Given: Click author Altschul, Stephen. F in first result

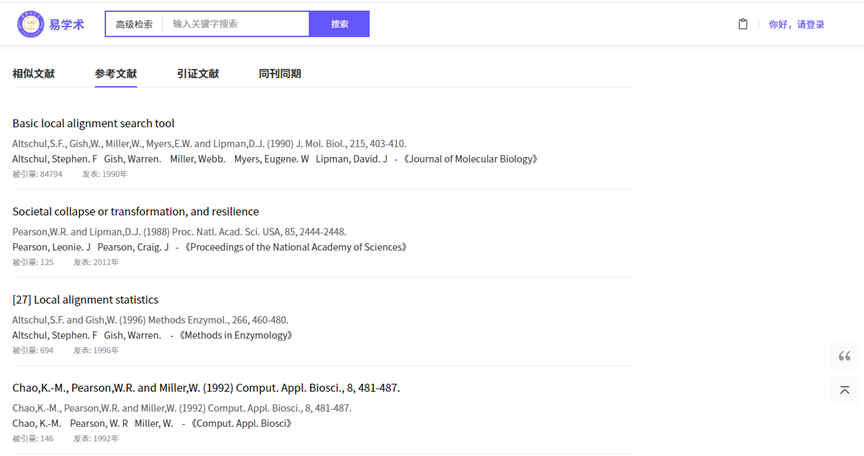Looking at the screenshot, I should (x=55, y=159).
